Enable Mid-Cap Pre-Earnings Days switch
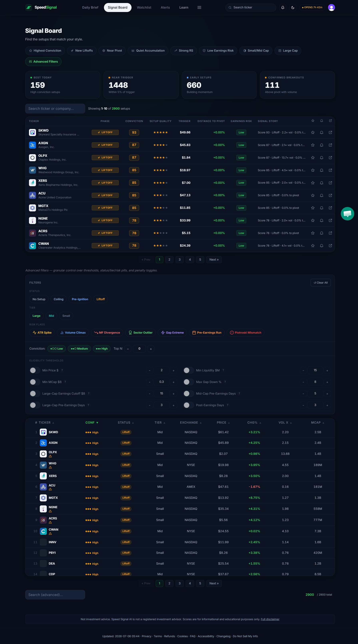Viewport: 358px width, 644px height. [x=189, y=394]
